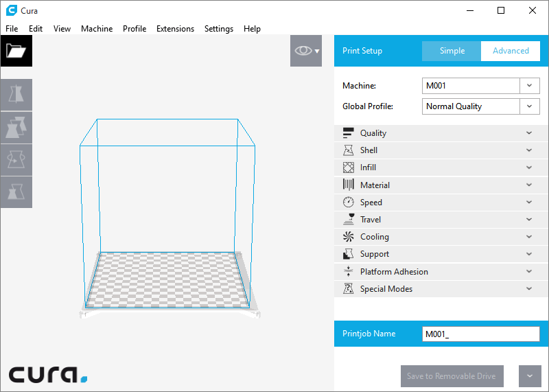Click the Speed gauge icon
Viewport: 549px width, 392px height.
coord(348,203)
